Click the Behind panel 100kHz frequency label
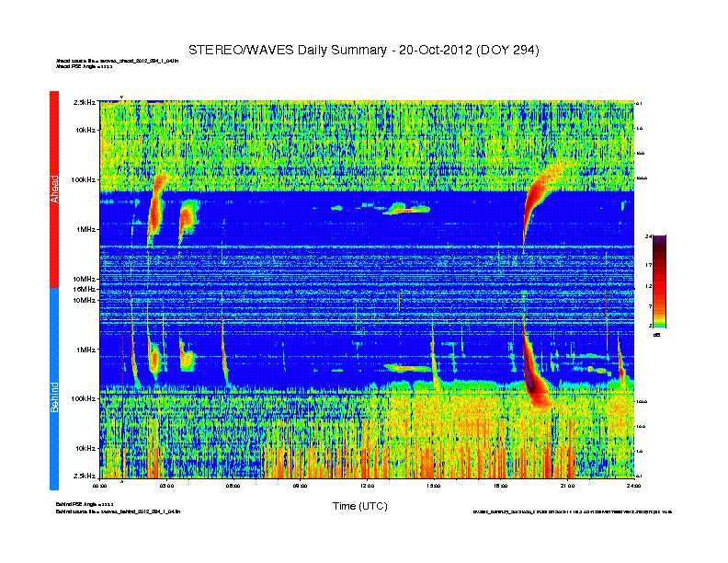 [x=83, y=398]
